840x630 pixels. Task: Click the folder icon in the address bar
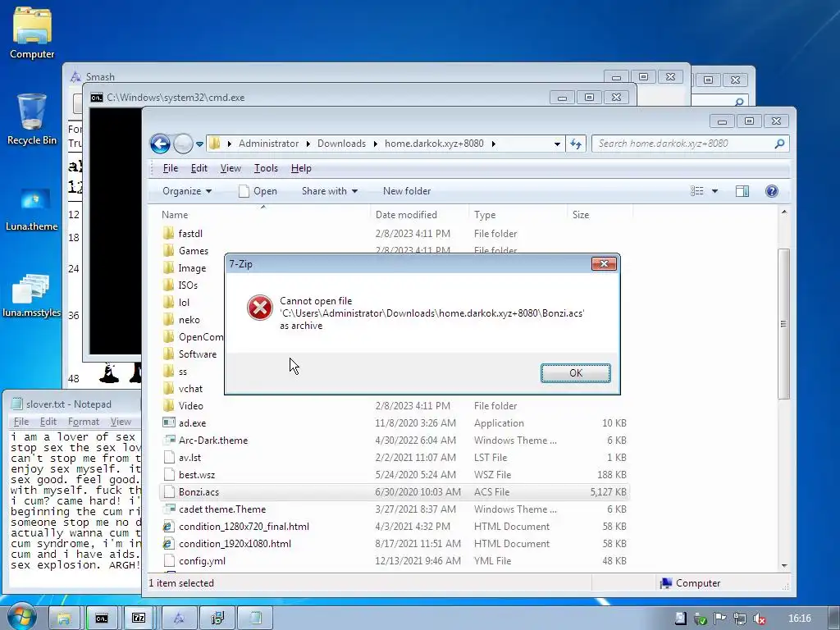pyautogui.click(x=215, y=144)
